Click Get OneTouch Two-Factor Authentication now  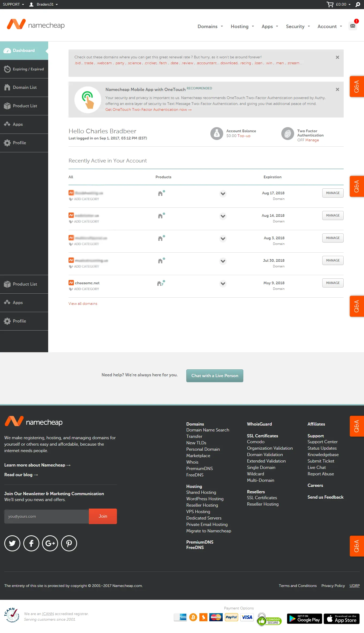148,109
